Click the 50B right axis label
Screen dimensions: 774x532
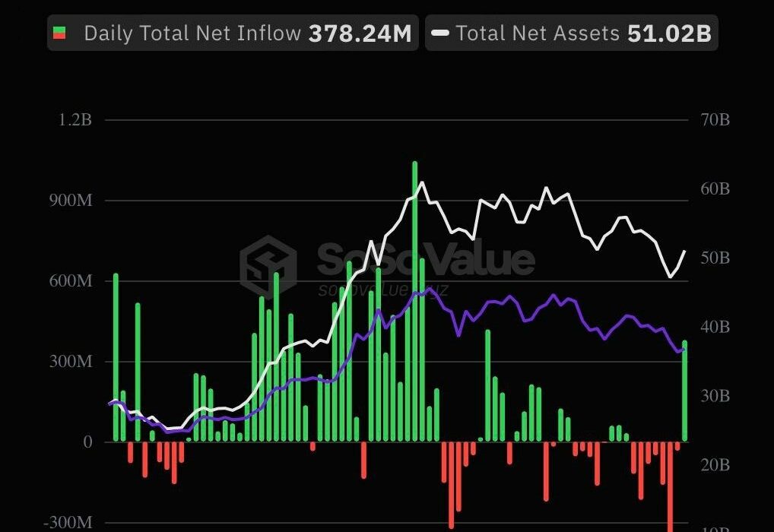(715, 258)
